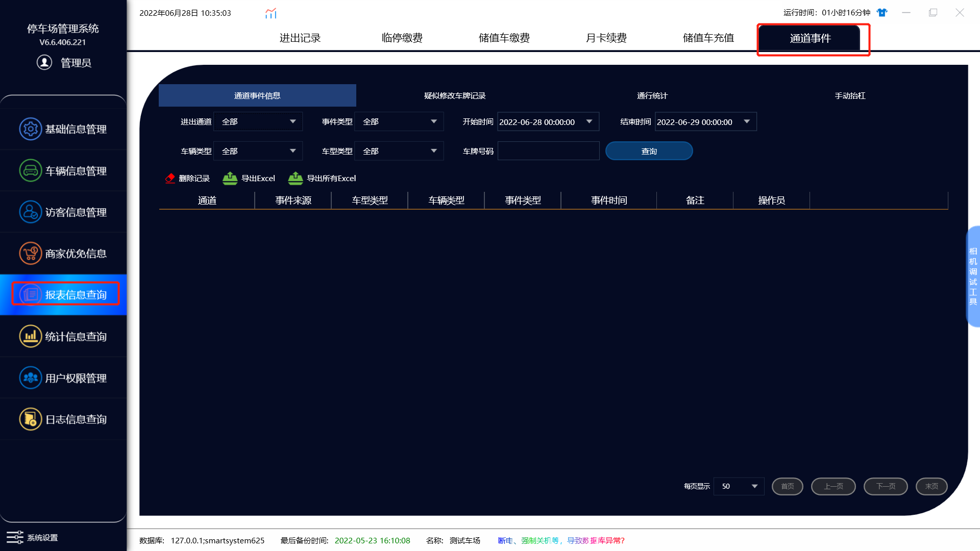The height and width of the screenshot is (551, 980).
Task: Click the 删除记录 label
Action: 194,178
